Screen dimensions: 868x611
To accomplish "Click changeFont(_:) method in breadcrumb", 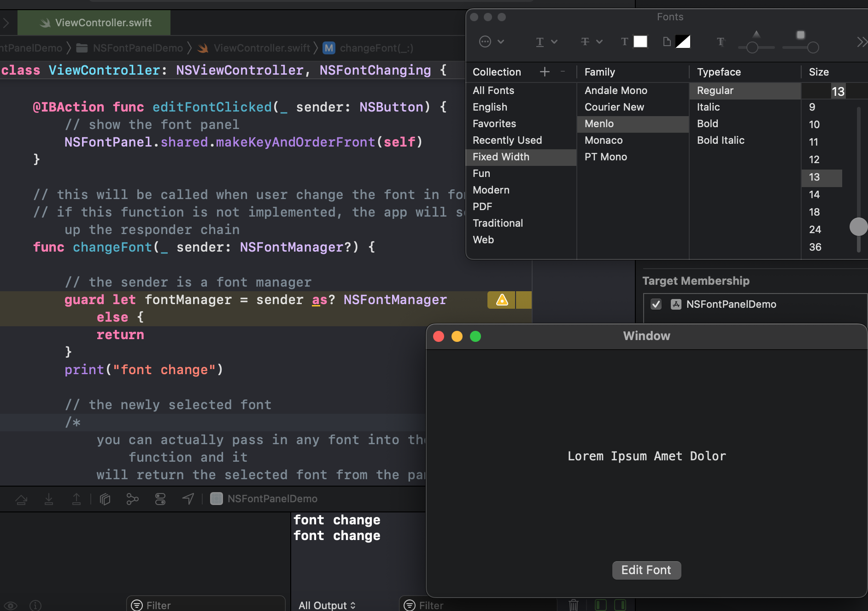I will coord(368,48).
